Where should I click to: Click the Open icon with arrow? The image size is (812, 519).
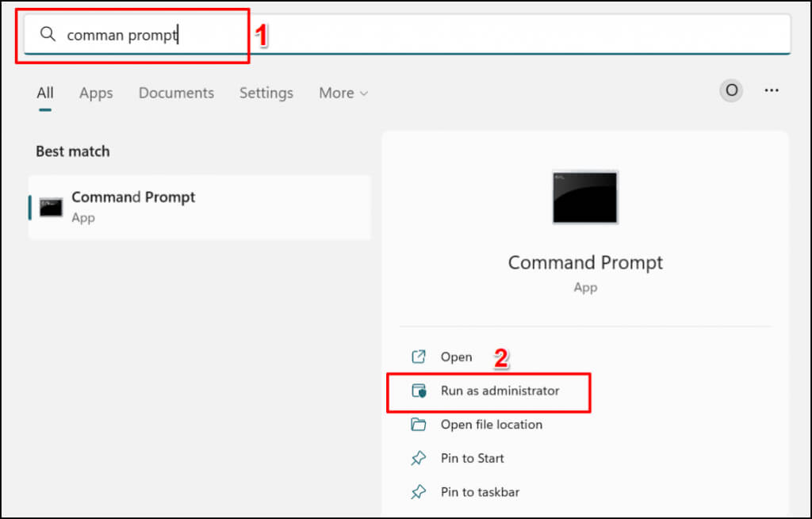(419, 357)
